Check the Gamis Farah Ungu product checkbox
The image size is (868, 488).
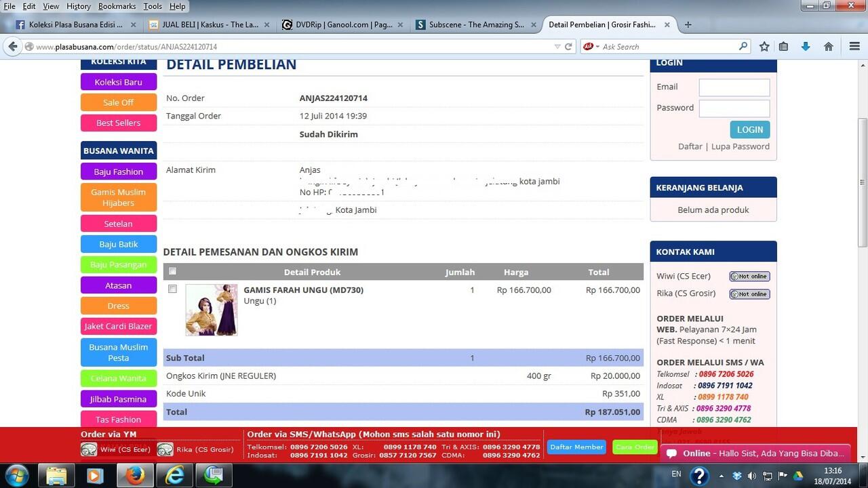(x=172, y=289)
